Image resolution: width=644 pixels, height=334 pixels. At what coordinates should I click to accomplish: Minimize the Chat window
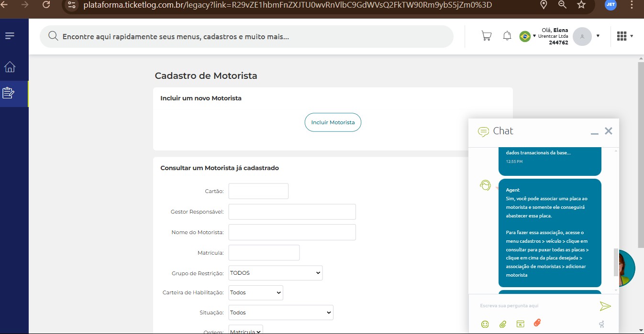click(x=595, y=132)
